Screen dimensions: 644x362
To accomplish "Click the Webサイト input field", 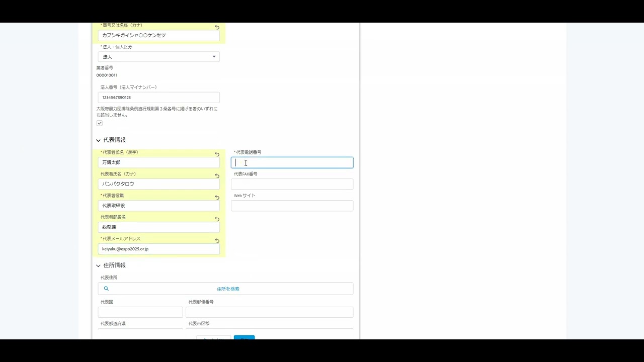I will pyautogui.click(x=292, y=206).
